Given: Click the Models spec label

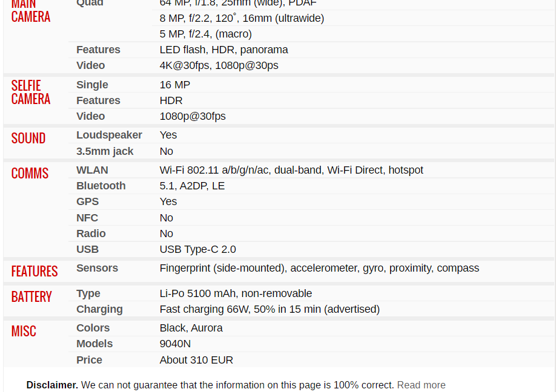Looking at the screenshot, I should [x=94, y=344].
